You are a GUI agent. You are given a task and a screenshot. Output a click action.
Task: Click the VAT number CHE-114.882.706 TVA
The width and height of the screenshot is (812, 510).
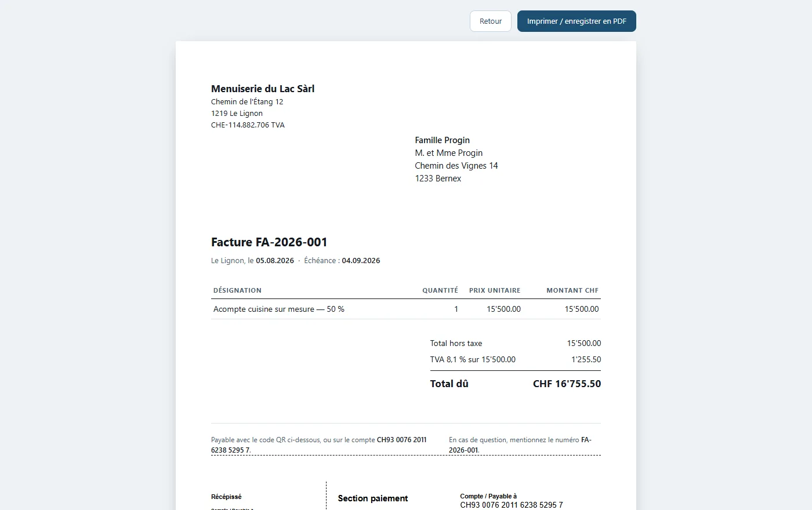pyautogui.click(x=248, y=125)
